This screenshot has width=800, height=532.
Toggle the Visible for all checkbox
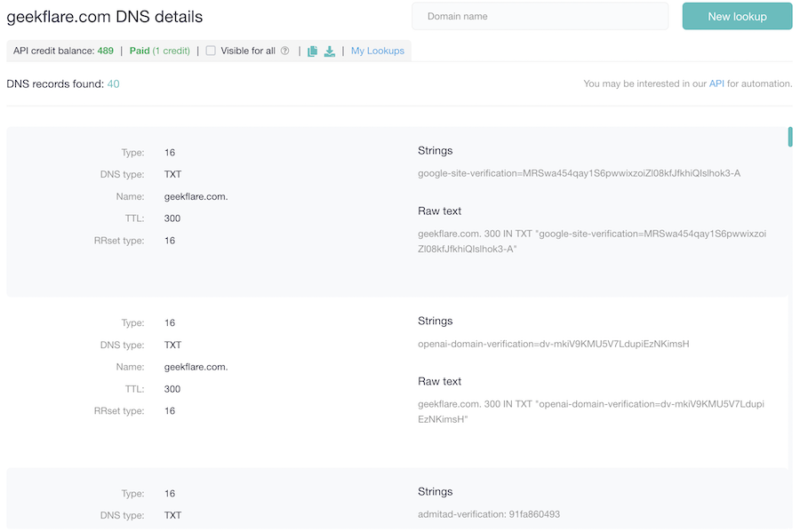(211, 51)
